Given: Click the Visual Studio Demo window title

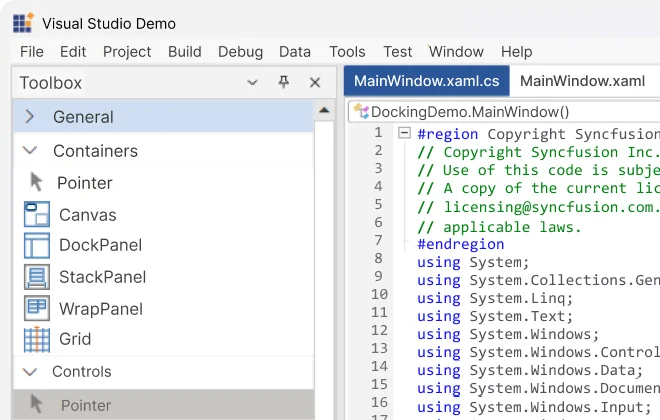Looking at the screenshot, I should [x=109, y=24].
